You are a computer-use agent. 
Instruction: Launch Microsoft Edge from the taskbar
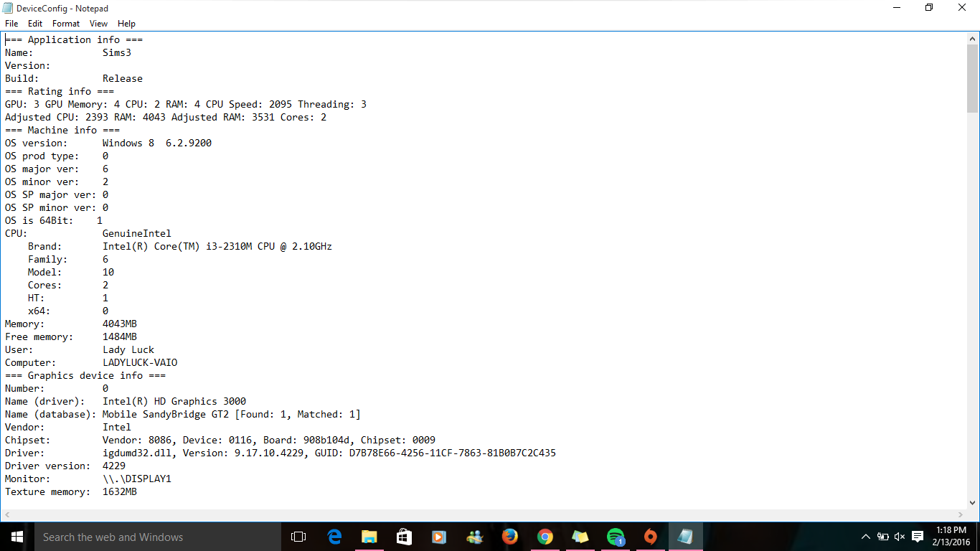coord(334,537)
